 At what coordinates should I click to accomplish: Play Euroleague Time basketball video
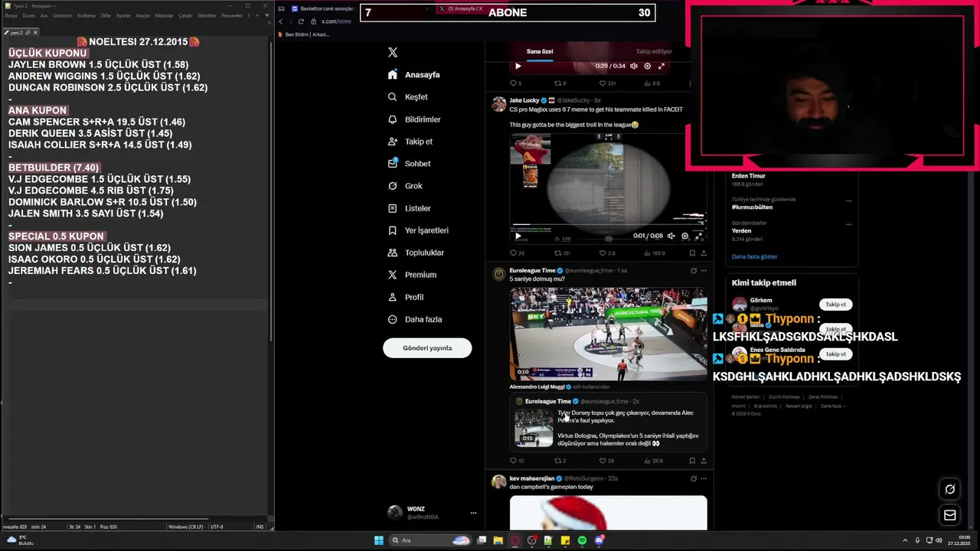609,334
